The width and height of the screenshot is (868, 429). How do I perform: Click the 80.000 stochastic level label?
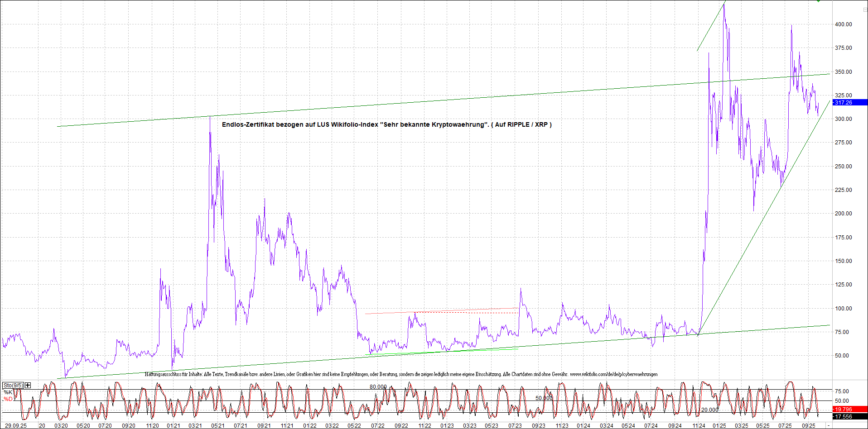(378, 387)
